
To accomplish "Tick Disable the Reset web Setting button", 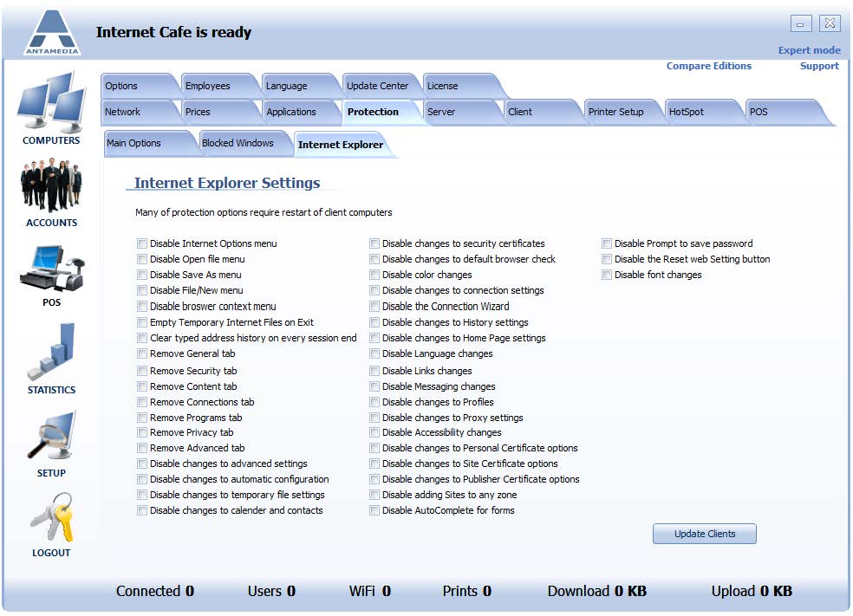I will click(x=607, y=259).
